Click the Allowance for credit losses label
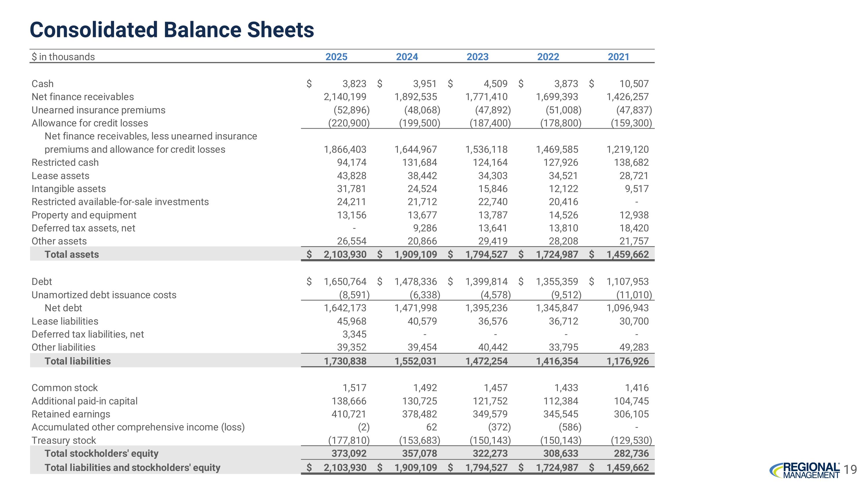868x488 pixels. (x=90, y=123)
